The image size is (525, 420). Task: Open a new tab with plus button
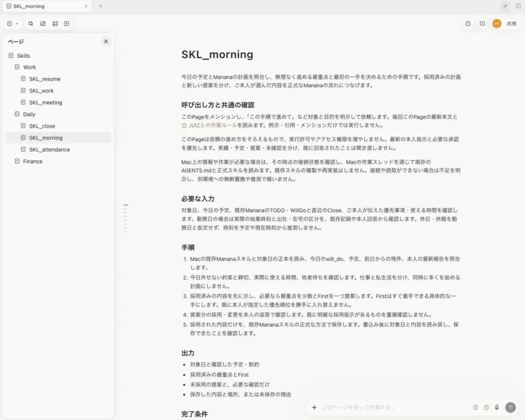click(x=101, y=6)
